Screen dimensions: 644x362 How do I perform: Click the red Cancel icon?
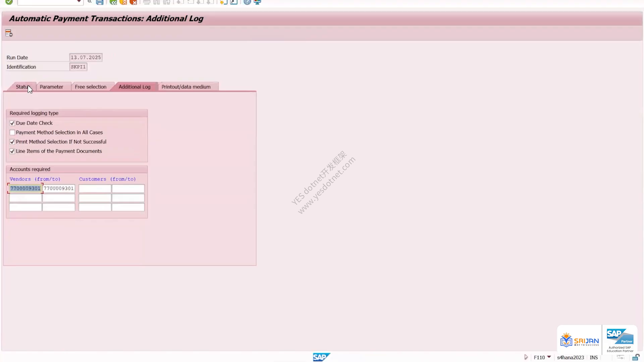(133, 2)
